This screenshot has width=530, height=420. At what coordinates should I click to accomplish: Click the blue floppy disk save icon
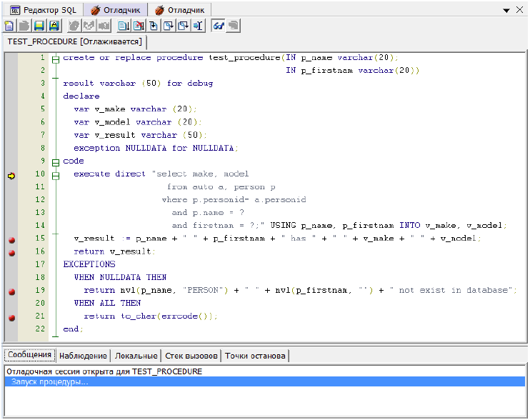[x=39, y=26]
